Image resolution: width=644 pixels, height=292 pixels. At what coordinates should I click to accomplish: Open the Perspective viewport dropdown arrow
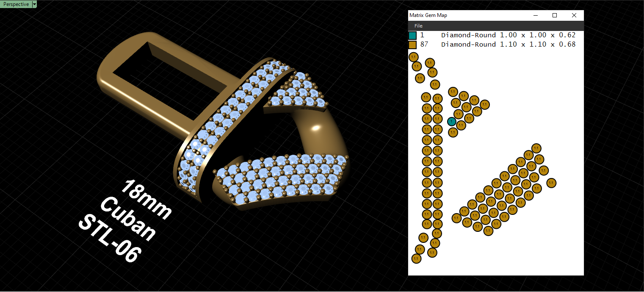pos(34,4)
